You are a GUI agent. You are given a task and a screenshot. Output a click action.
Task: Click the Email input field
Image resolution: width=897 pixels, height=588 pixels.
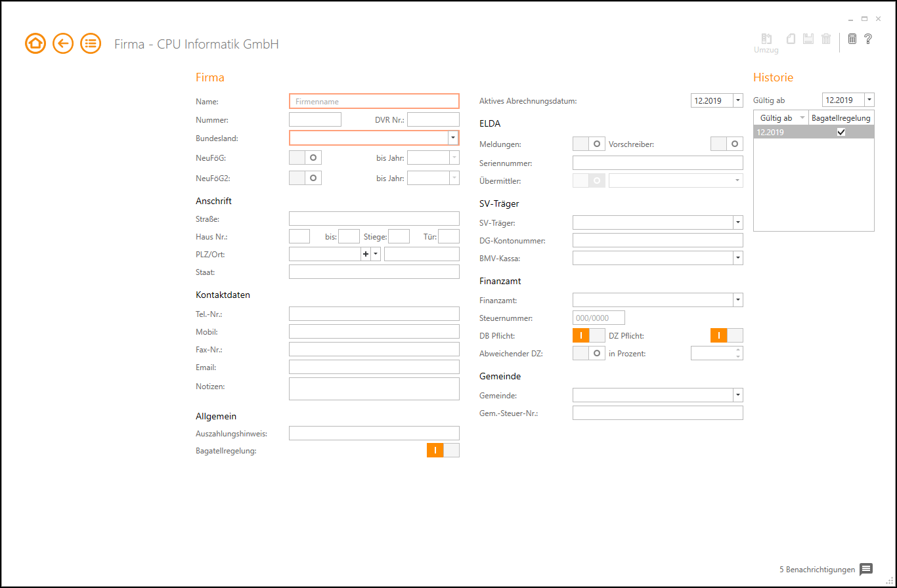(374, 367)
